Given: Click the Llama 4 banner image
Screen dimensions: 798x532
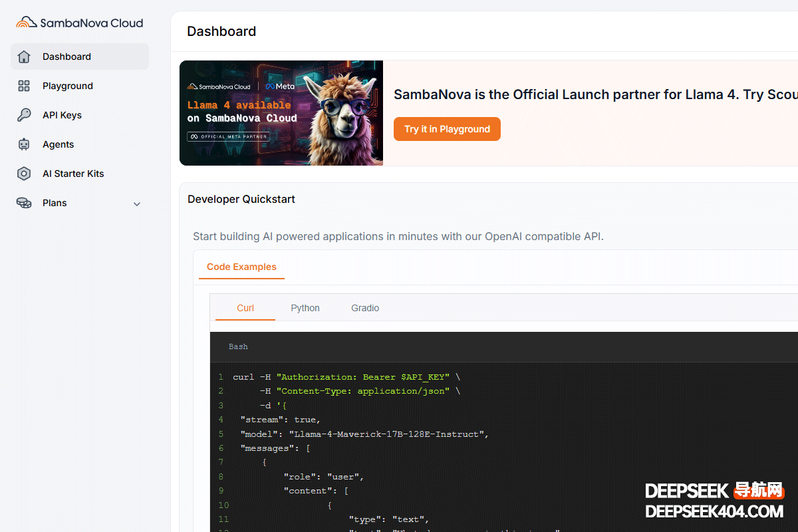Looking at the screenshot, I should 281,113.
